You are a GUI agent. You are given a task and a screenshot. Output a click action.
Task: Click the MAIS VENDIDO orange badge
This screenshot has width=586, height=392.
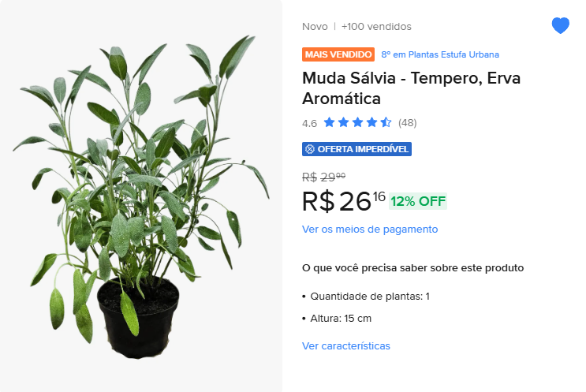pos(338,54)
